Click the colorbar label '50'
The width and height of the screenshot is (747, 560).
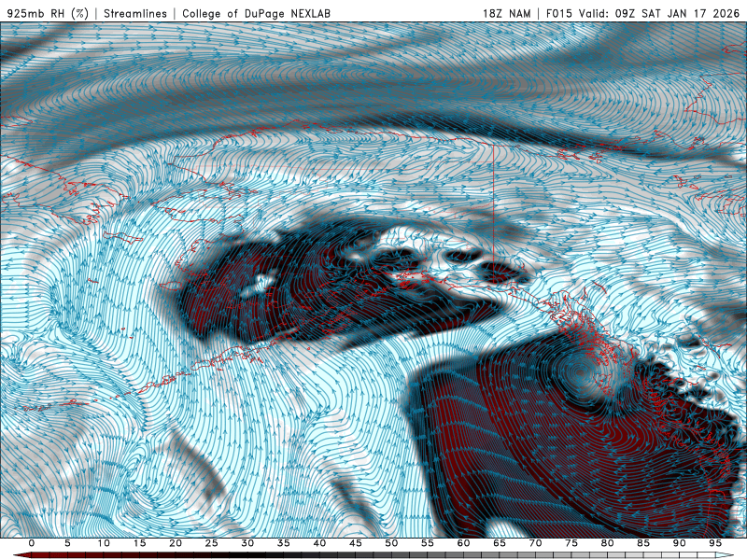click(391, 543)
